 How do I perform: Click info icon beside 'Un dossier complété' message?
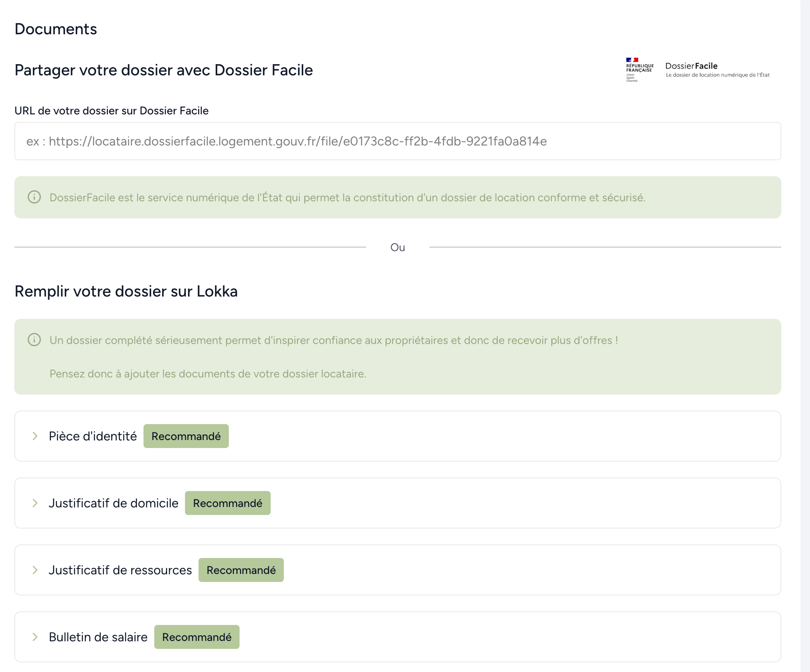point(34,340)
